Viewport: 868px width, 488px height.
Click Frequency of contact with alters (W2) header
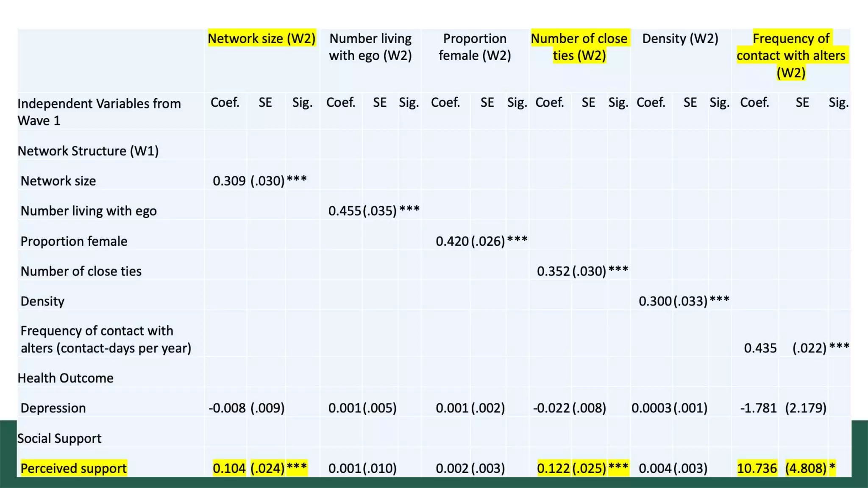pyautogui.click(x=791, y=55)
